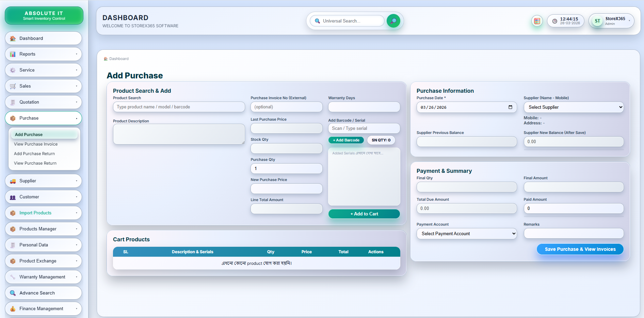Collapse the Purchase sidebar section

pos(43,118)
